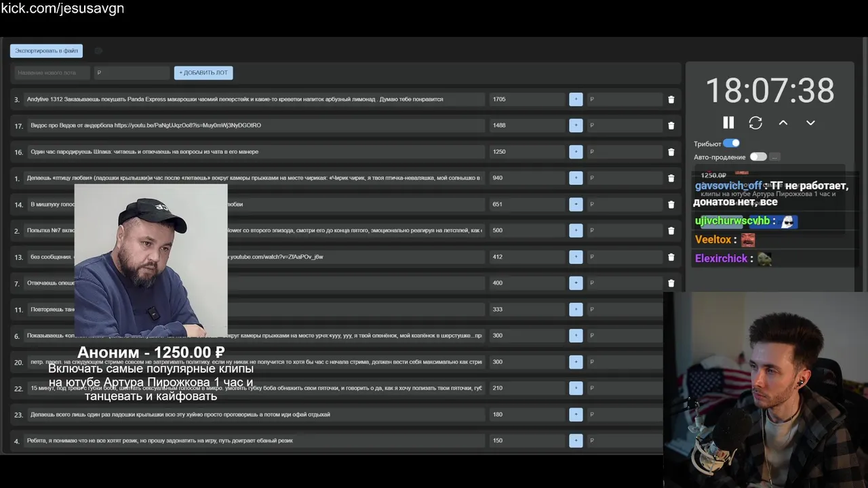
Task: Click the plus button on lot 3 (1705)
Action: 576,99
